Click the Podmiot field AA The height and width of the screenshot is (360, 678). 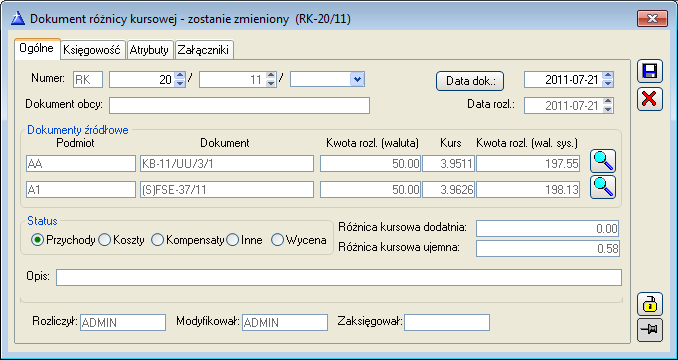coord(81,164)
